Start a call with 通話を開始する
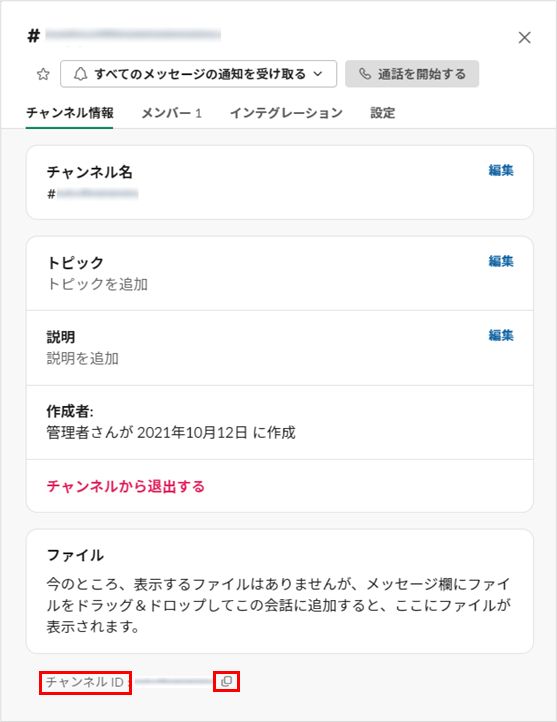Viewport: 557px width, 722px height. coord(412,74)
